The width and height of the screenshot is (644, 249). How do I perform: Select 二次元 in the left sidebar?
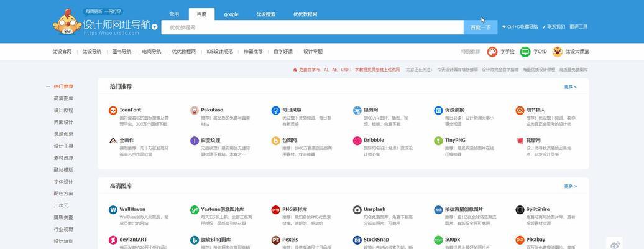tap(61, 206)
